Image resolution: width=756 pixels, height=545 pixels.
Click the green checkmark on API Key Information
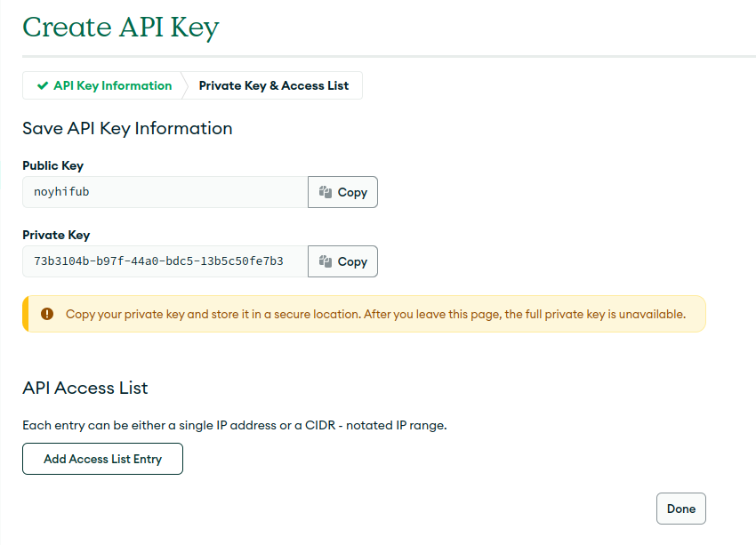43,85
